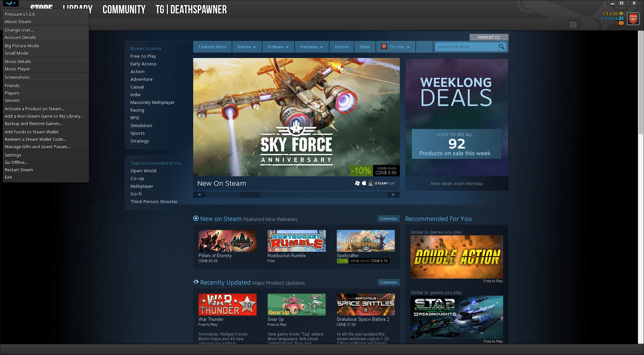Viewport: 644px width, 355px height.
Task: Click the refresh icon beside Recently Updated
Action: [196, 282]
